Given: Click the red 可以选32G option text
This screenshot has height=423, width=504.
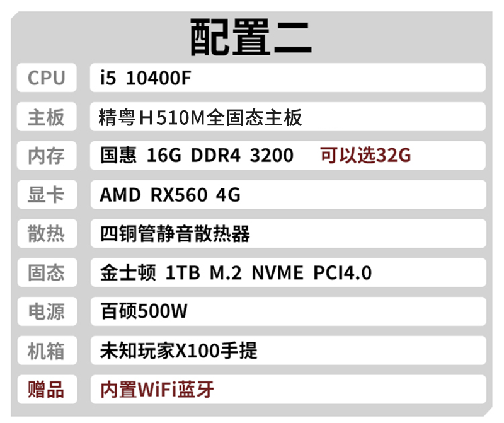Looking at the screenshot, I should click(365, 155).
